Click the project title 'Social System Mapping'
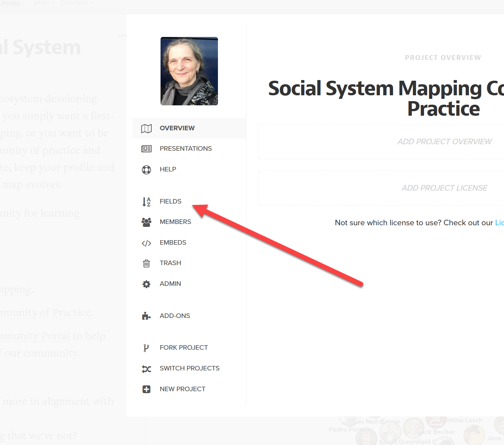The height and width of the screenshot is (445, 504). pos(375,88)
